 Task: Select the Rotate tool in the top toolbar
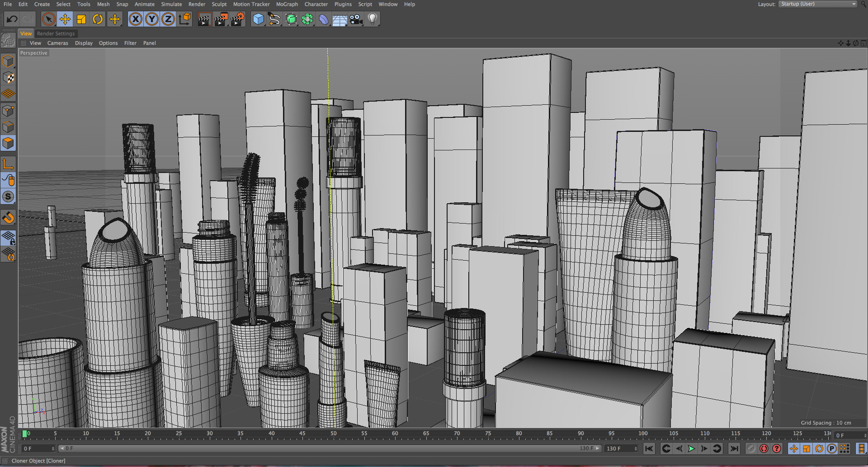point(98,19)
